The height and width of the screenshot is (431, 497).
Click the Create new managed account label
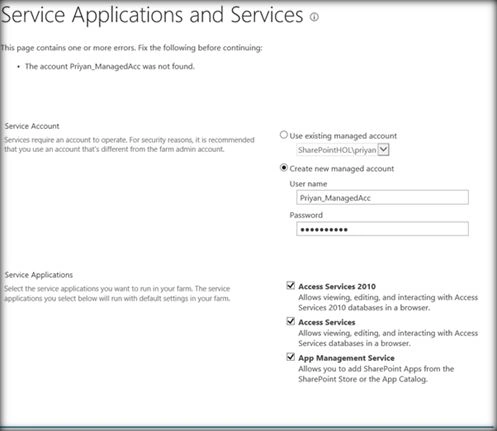[x=342, y=169]
